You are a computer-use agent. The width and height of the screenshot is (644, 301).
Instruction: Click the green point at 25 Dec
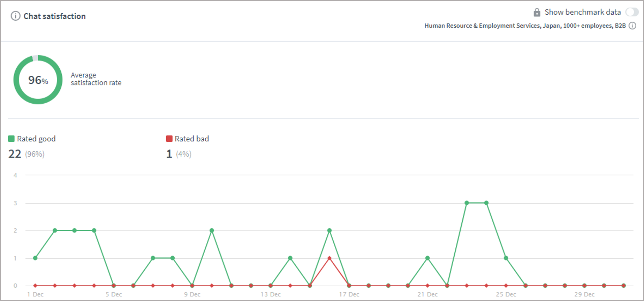click(x=506, y=258)
